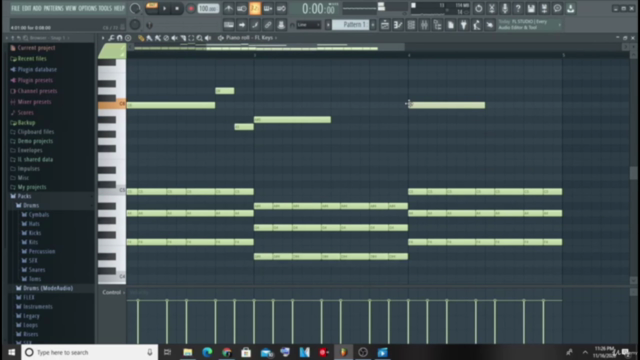Collapse the Drums folder in browser
This screenshot has height=360, width=640.
click(31, 205)
